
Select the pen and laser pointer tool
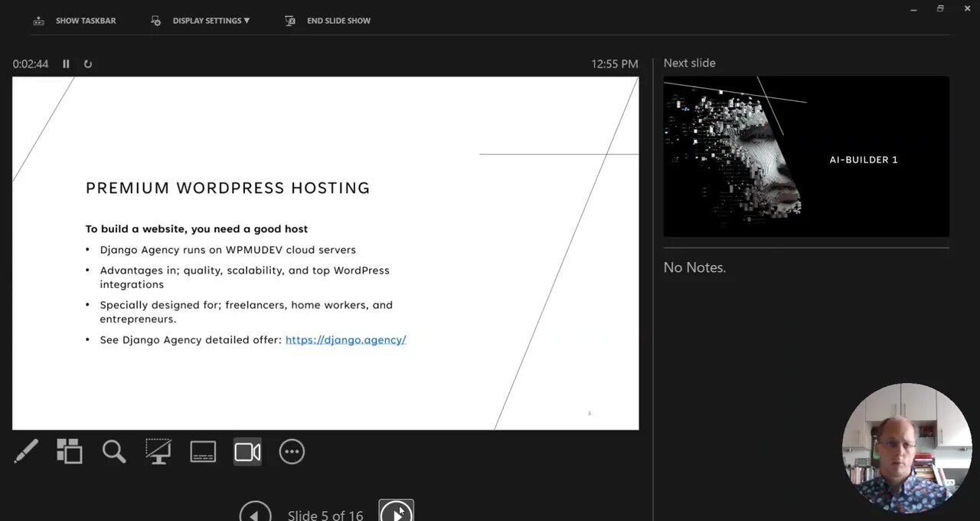26,451
